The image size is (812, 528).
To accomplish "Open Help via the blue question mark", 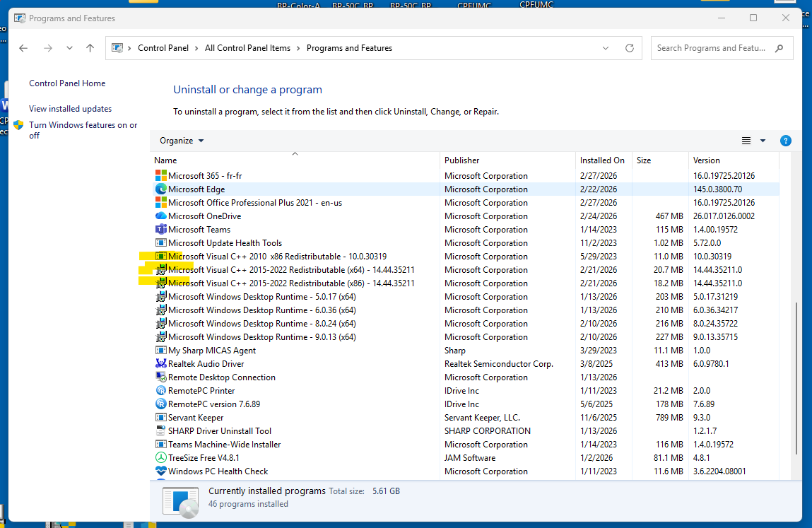I will coord(786,140).
